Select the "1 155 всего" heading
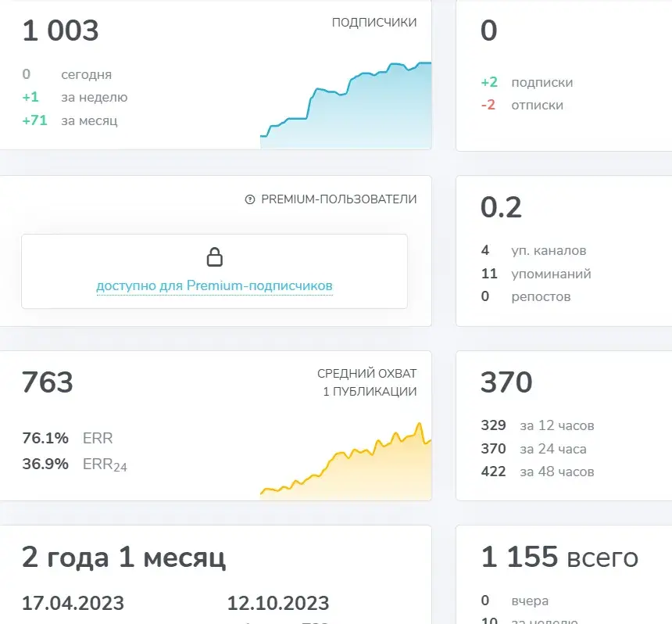Viewport: 672px width, 624px height. 559,557
